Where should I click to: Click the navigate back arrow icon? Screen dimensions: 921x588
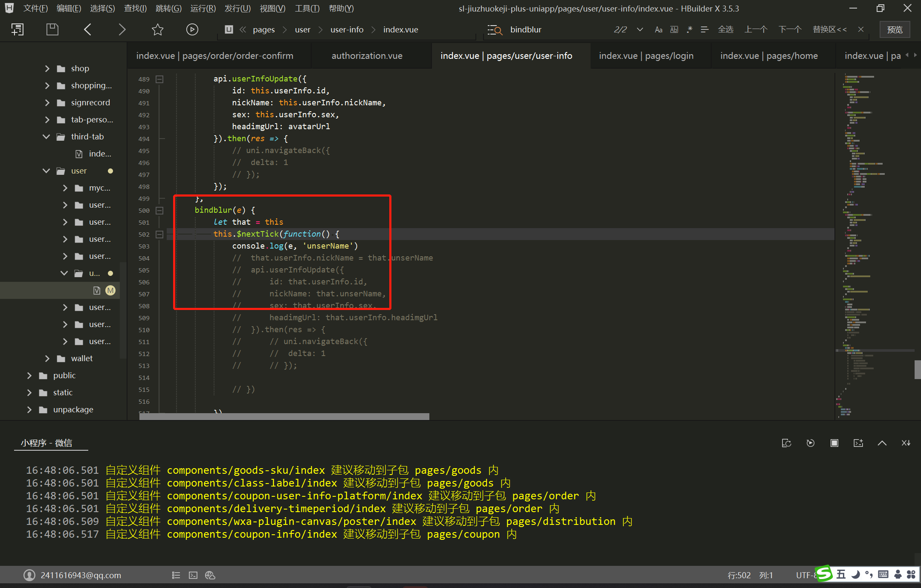[88, 29]
